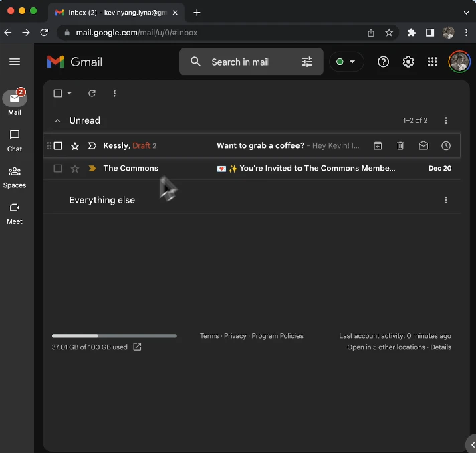Switch to Spaces in sidebar

click(x=15, y=178)
